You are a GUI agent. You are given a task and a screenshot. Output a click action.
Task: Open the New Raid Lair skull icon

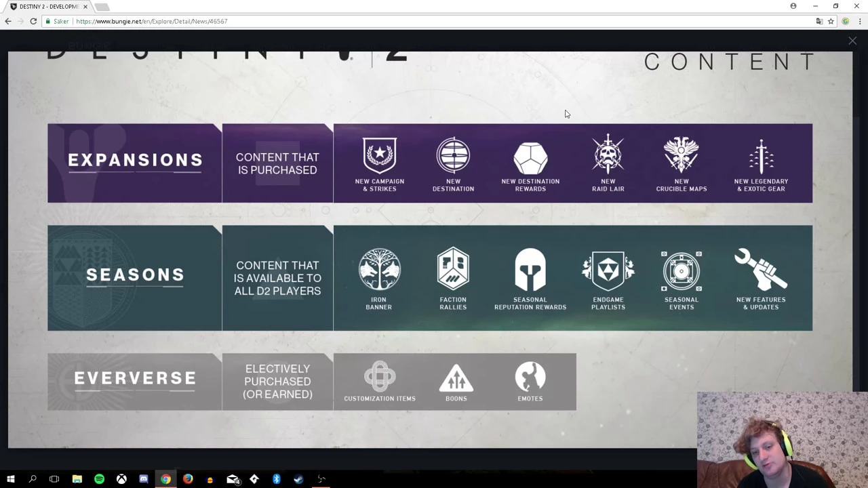tap(608, 154)
